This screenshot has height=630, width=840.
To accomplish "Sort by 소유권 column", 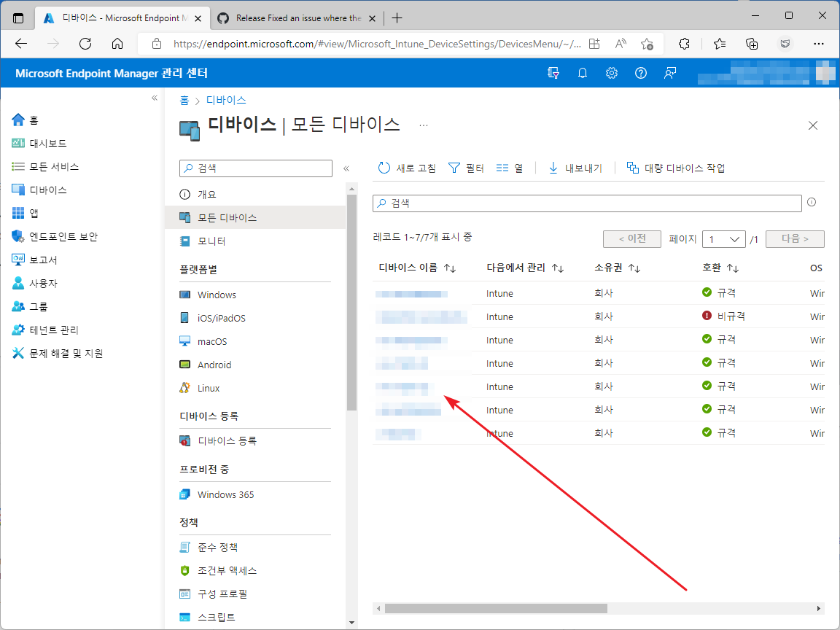I will coord(618,268).
